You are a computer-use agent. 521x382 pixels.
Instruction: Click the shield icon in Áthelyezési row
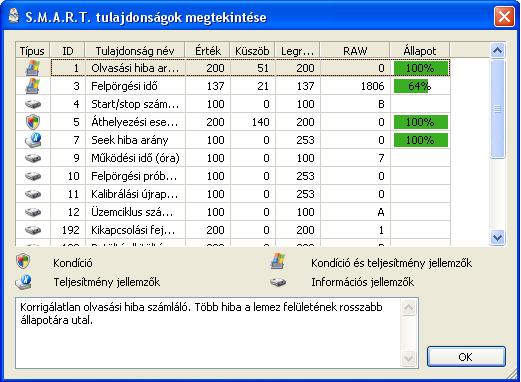pyautogui.click(x=33, y=122)
